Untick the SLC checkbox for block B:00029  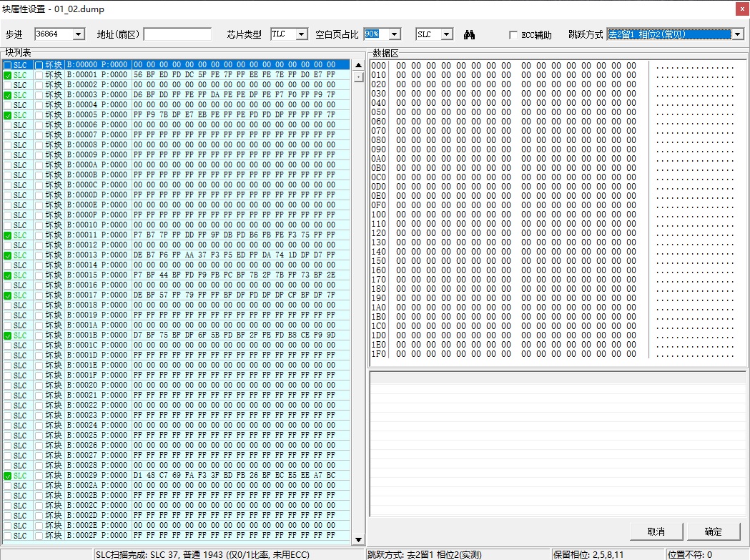[x=8, y=476]
